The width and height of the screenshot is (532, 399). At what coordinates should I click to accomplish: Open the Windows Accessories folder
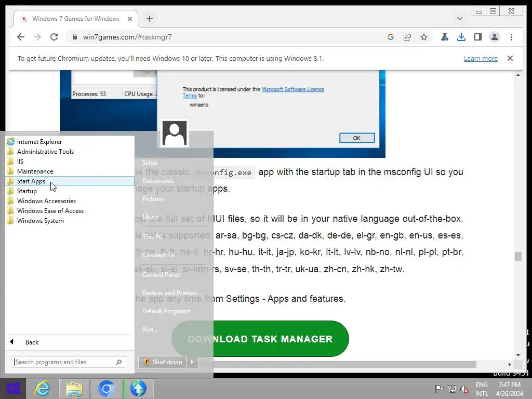[70, 201]
